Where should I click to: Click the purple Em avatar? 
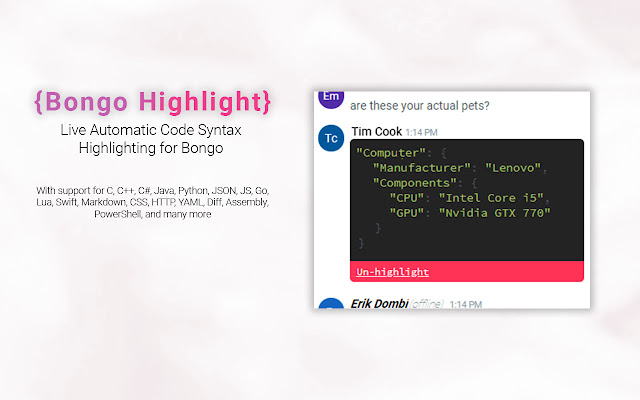point(331,98)
